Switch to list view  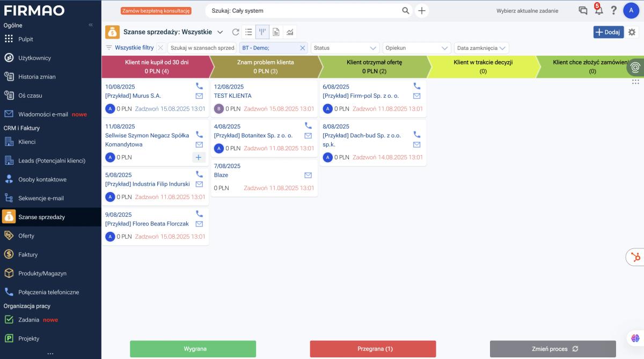point(248,32)
